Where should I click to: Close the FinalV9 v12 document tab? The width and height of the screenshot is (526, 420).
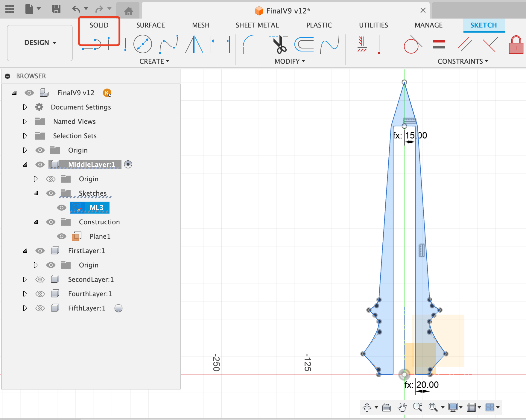click(x=423, y=10)
